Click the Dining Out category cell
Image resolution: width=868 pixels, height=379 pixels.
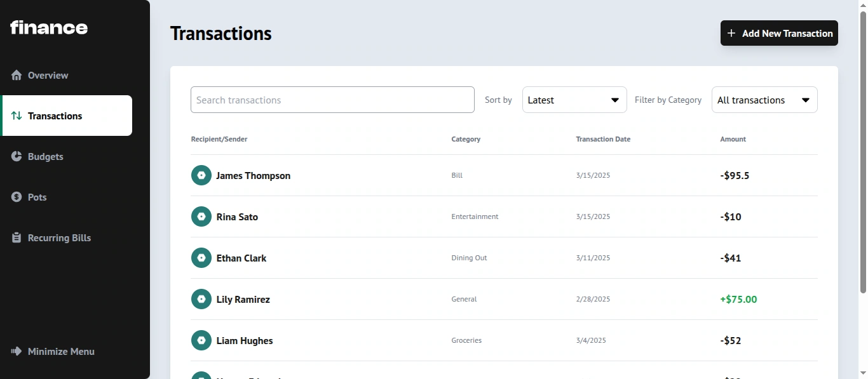click(x=469, y=258)
